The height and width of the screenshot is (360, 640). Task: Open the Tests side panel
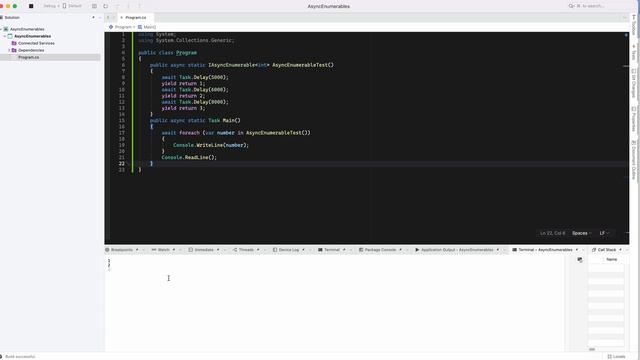tap(634, 52)
